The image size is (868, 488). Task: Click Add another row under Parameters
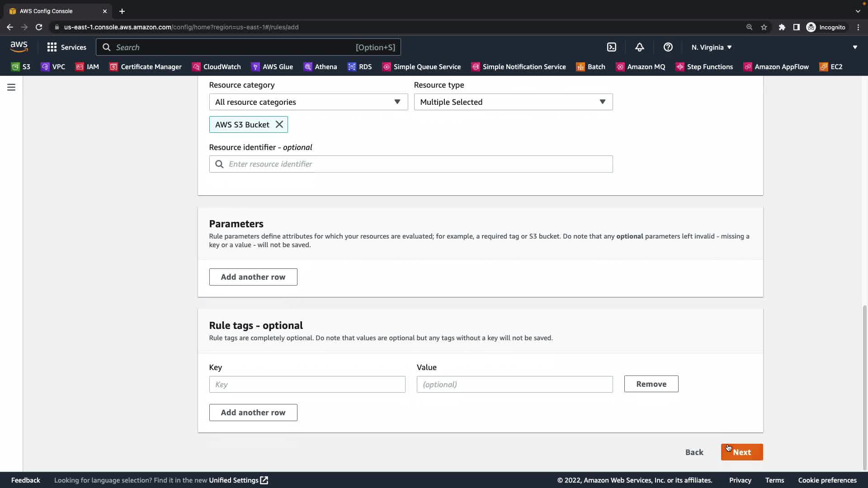coord(253,277)
